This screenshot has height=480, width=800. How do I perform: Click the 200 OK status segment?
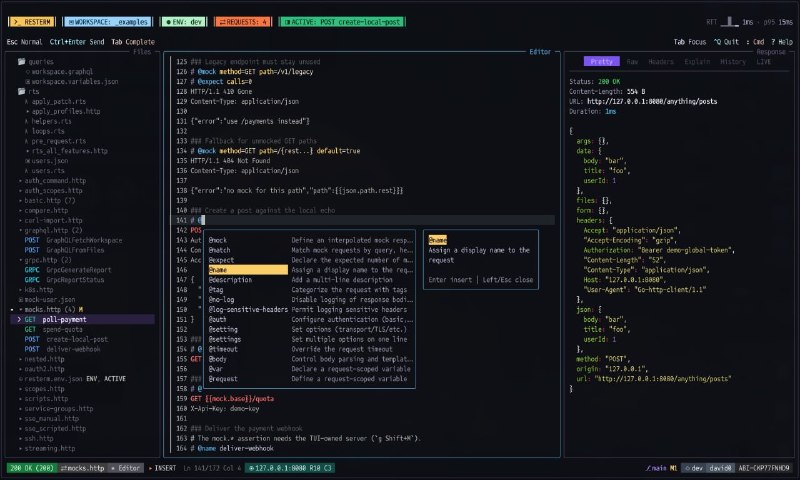click(32, 468)
